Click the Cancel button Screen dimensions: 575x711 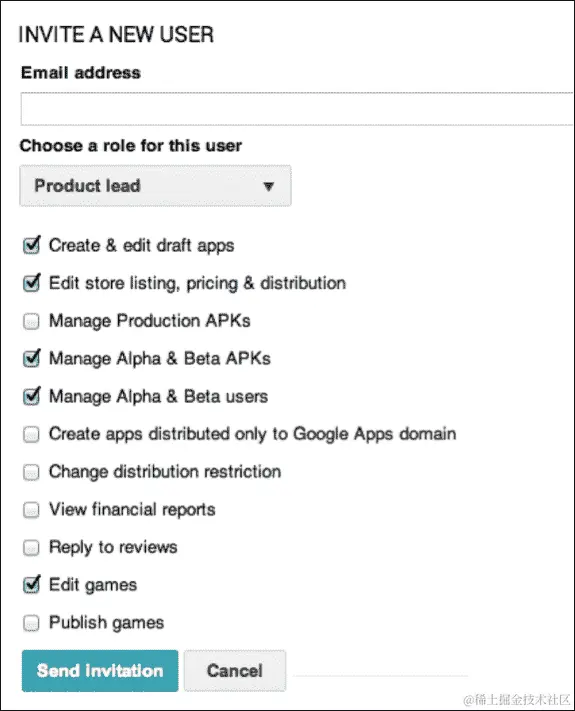(235, 671)
